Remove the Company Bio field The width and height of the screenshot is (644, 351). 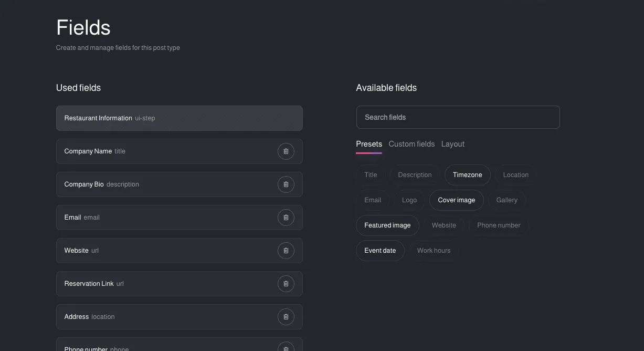pyautogui.click(x=286, y=184)
